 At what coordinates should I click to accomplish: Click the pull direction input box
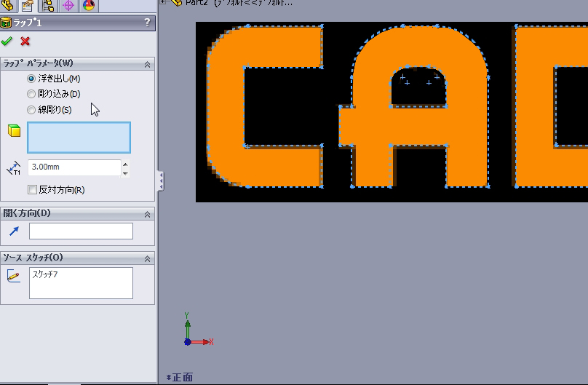click(81, 231)
